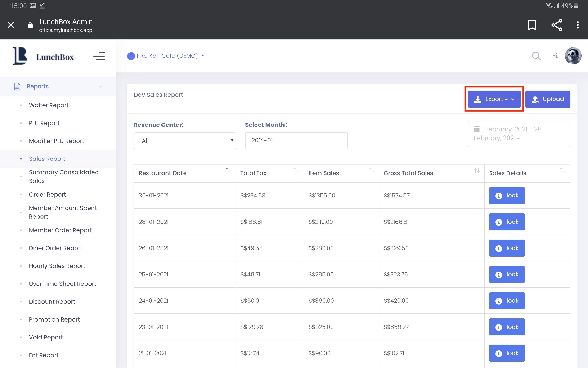
Task: Open the browser three-dot menu
Action: (x=577, y=25)
